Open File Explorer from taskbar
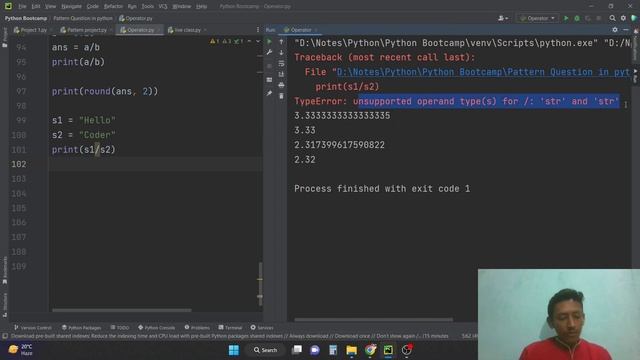 [351, 350]
